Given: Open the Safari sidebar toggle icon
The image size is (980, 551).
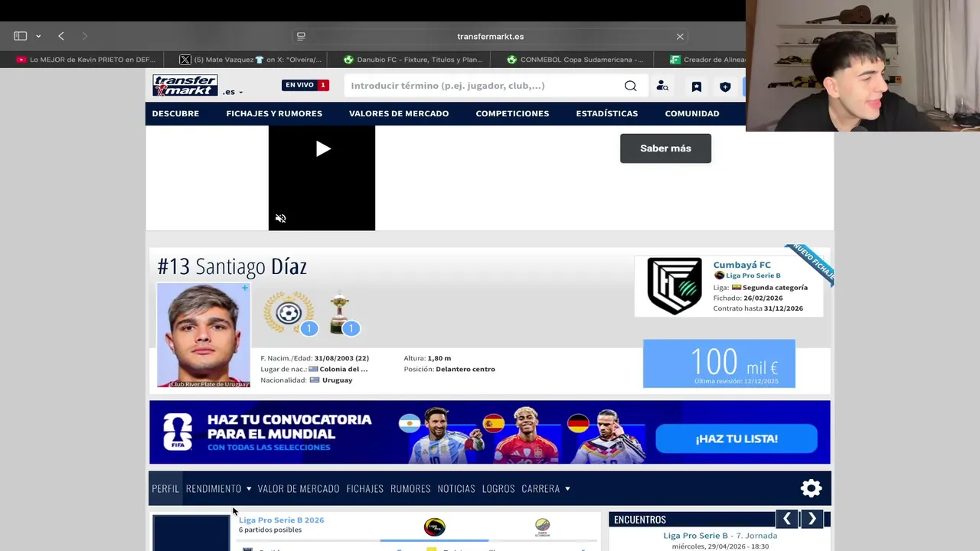Looking at the screenshot, I should coord(21,36).
